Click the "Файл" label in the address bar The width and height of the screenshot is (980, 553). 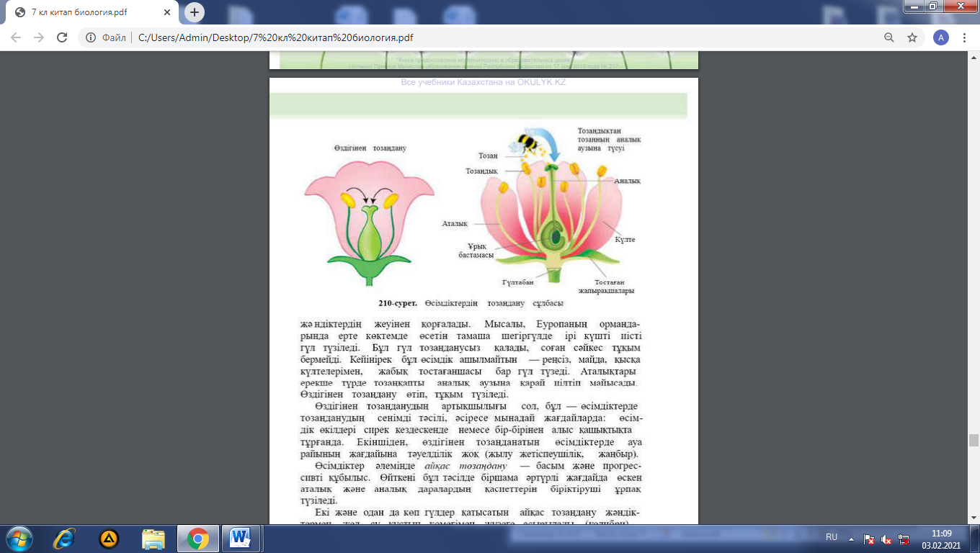click(114, 37)
